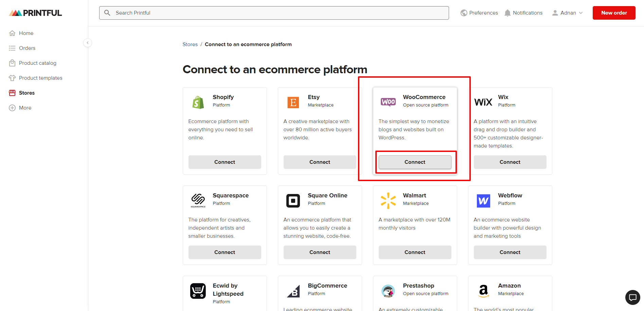The image size is (644, 311).
Task: Click the Prestashop logo icon
Action: (x=388, y=291)
